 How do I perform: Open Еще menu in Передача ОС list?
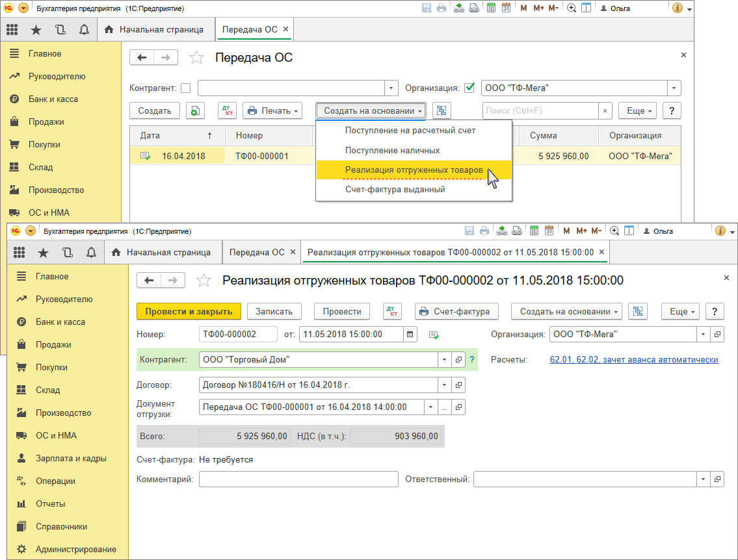pos(638,111)
